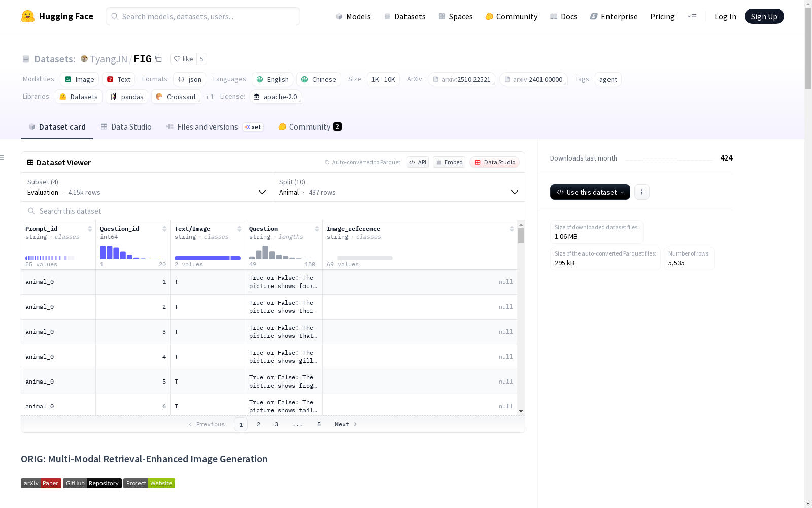The height and width of the screenshot is (508, 812).
Task: Click the Prompt_id column sort icon
Action: click(90, 229)
